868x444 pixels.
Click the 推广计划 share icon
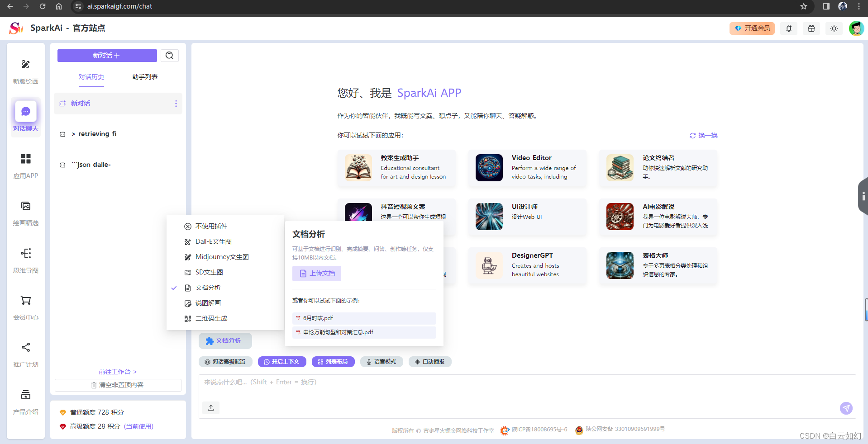coord(26,348)
